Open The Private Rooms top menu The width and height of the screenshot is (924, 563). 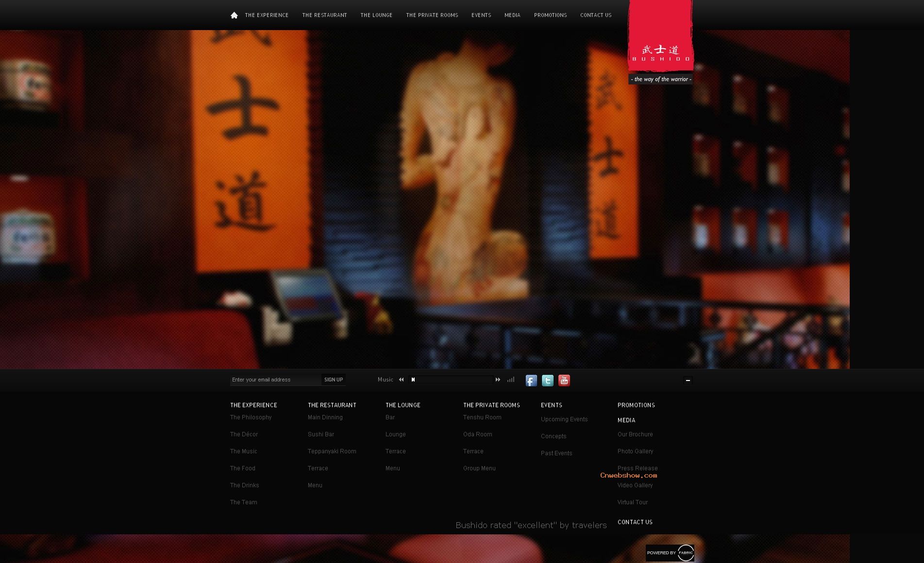[x=432, y=15]
